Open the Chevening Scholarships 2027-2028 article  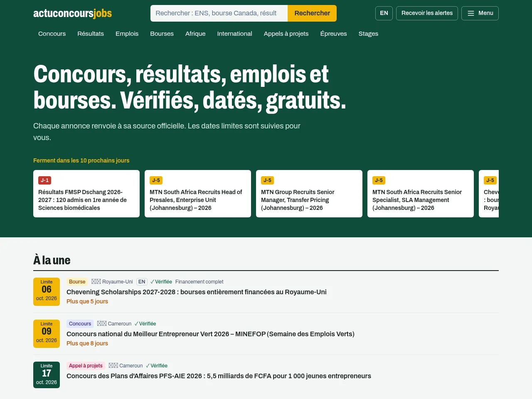pyautogui.click(x=197, y=292)
